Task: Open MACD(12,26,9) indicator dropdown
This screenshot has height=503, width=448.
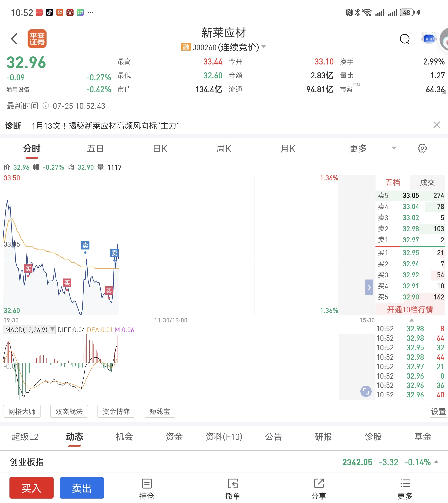Action: coord(29,330)
